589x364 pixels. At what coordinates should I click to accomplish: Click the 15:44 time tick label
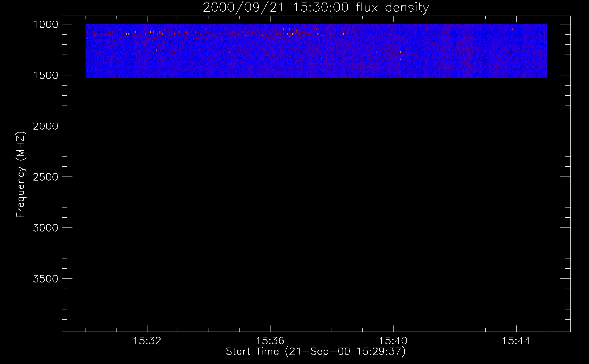(516, 341)
